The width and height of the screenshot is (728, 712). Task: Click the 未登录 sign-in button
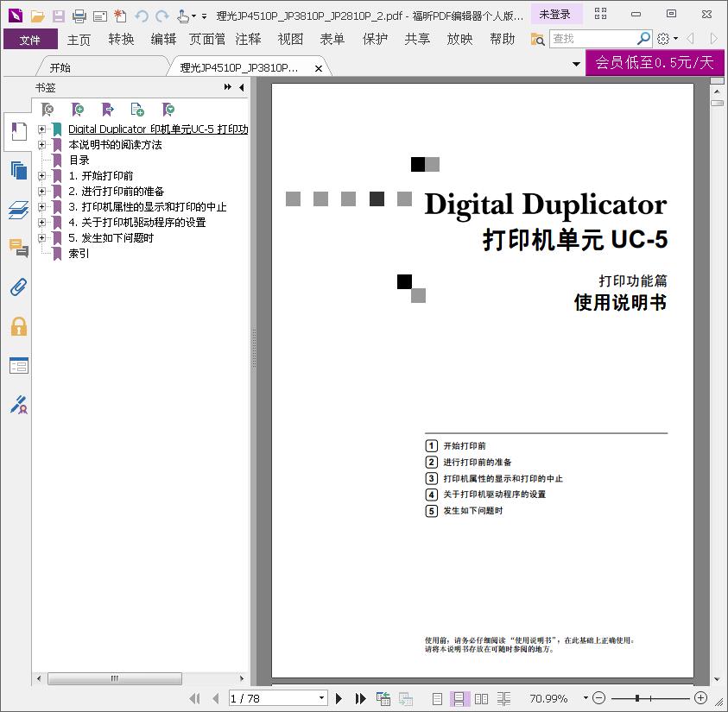[x=555, y=15]
